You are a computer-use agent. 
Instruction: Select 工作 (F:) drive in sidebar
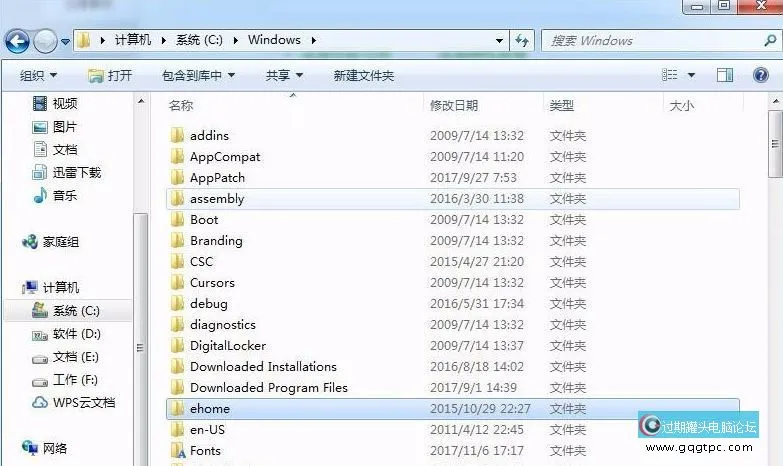(x=64, y=380)
